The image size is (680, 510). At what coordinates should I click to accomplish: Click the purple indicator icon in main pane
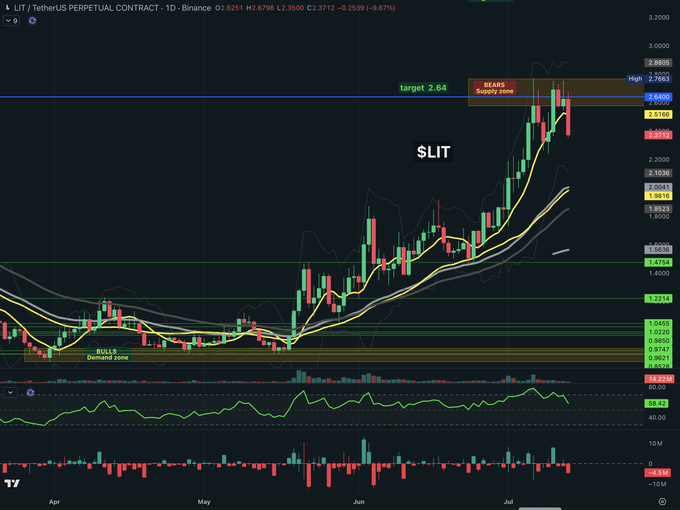click(x=33, y=20)
